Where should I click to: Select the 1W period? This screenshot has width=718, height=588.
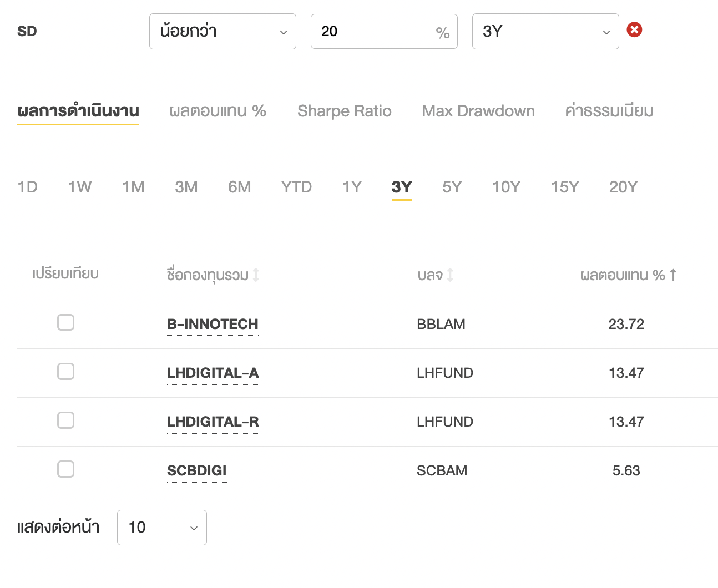pos(80,187)
